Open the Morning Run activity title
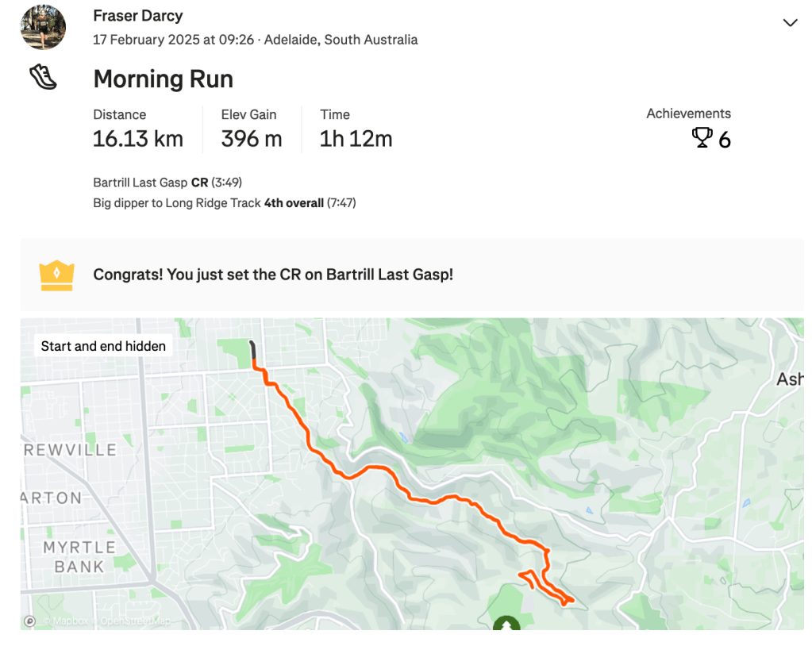Viewport: 812px width, 646px height. (163, 79)
